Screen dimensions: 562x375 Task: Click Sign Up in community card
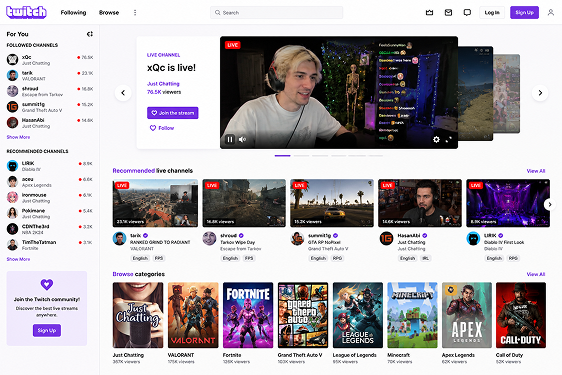coord(47,330)
